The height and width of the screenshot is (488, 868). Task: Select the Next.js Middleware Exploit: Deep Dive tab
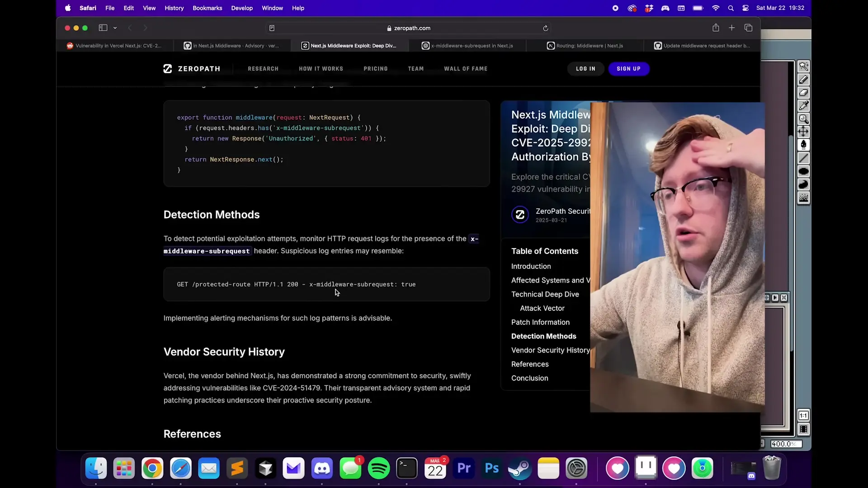point(349,46)
